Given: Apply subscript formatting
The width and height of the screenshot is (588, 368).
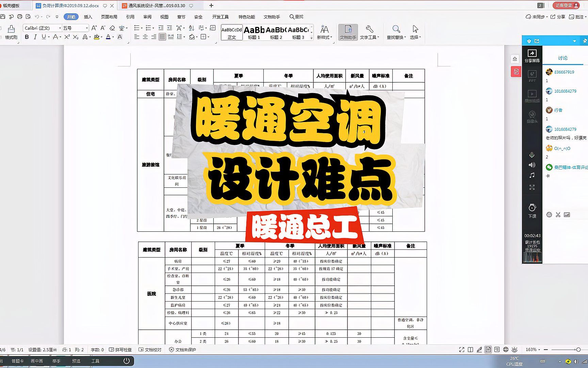Looking at the screenshot, I should 76,37.
